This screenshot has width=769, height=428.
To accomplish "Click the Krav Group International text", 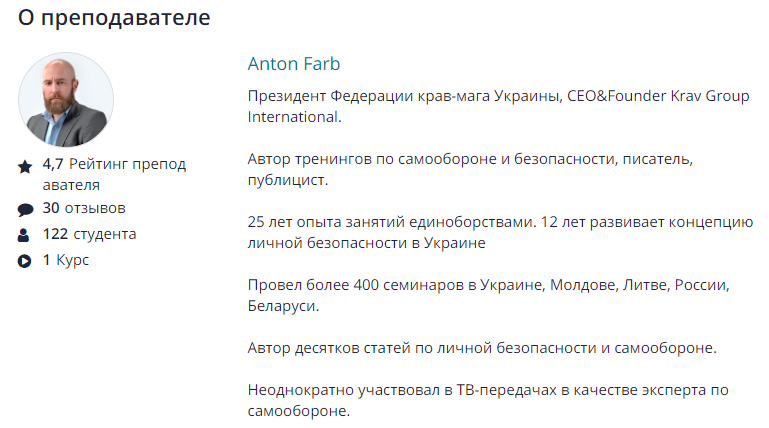I will tap(692, 97).
